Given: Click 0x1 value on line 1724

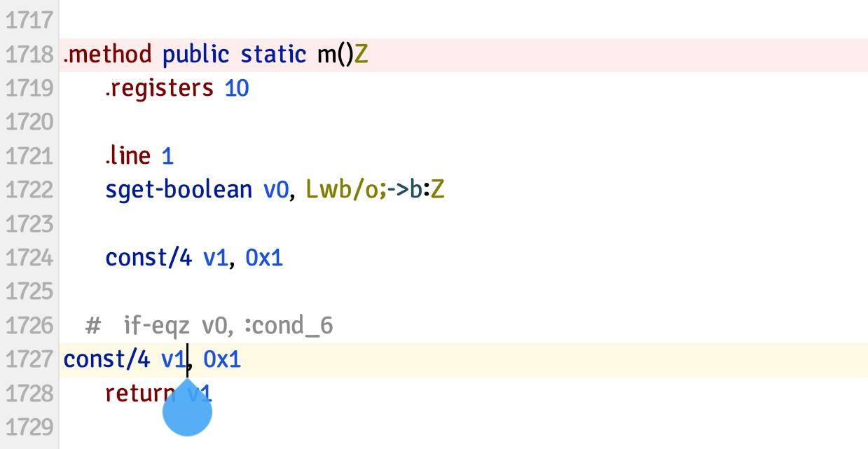Looking at the screenshot, I should 264,258.
